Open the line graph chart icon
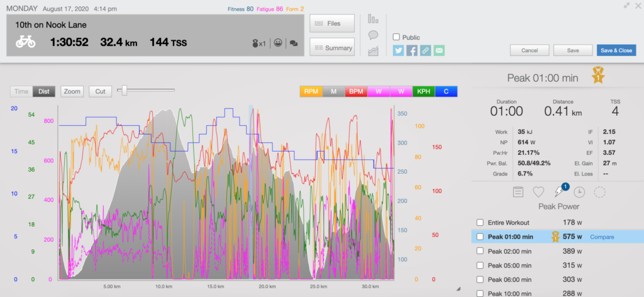Viewport: 644px width, 297px height. click(373, 52)
